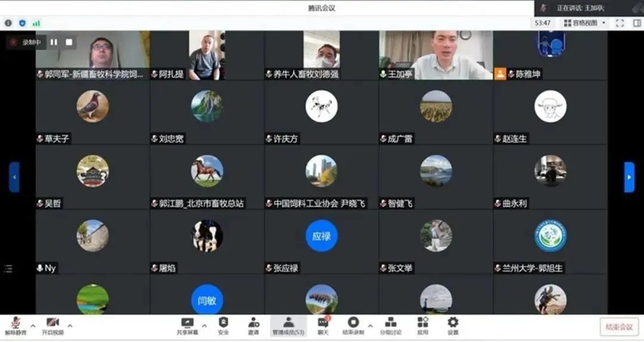Viewport: 644px width, 342px height.
Task: Click the meeting info icon at top left
Action: coord(8,23)
